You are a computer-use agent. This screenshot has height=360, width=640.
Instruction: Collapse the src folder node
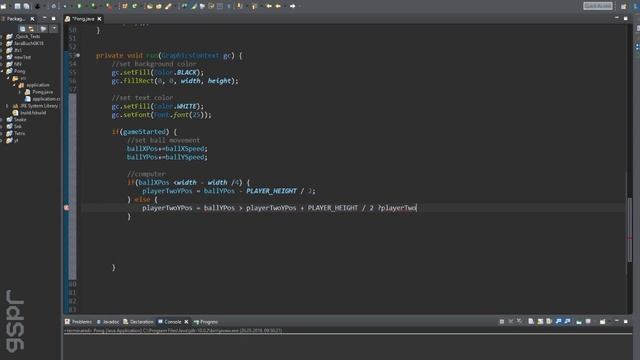(8, 78)
